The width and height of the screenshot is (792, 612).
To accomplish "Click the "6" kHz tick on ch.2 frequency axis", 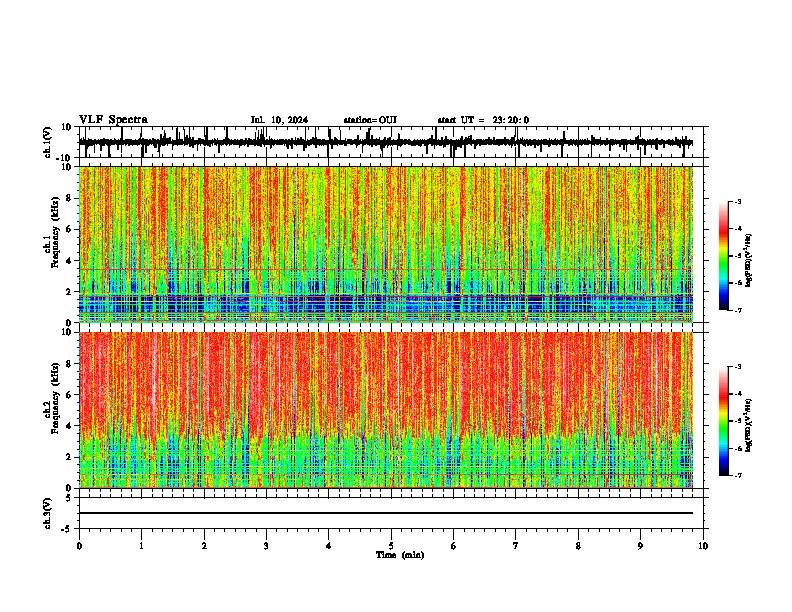I will click(x=69, y=395).
